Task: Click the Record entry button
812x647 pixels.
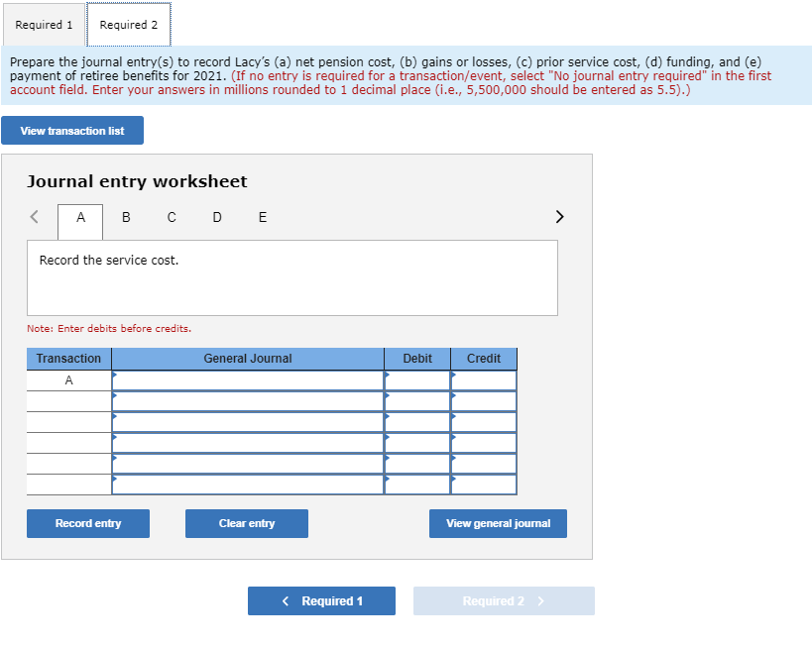Action: (x=88, y=523)
